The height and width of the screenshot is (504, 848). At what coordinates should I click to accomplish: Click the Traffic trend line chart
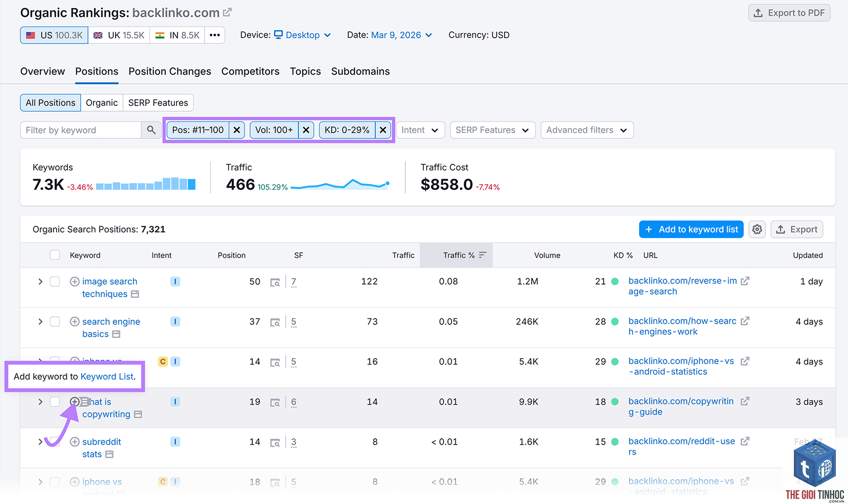click(340, 184)
